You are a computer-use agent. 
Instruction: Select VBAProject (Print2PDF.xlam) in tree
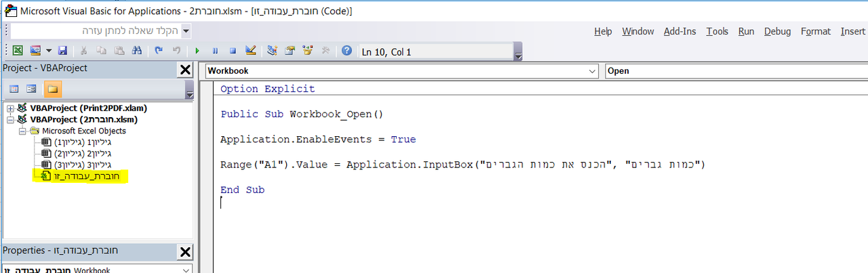point(88,108)
